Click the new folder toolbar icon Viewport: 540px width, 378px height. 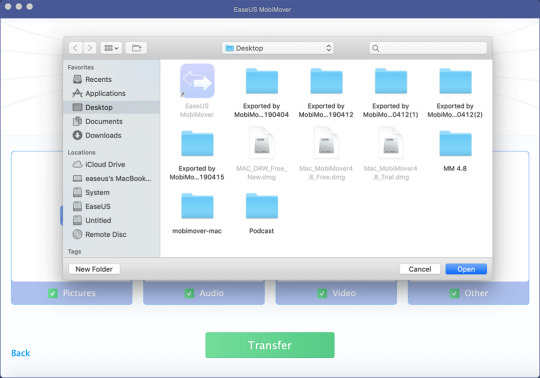136,48
